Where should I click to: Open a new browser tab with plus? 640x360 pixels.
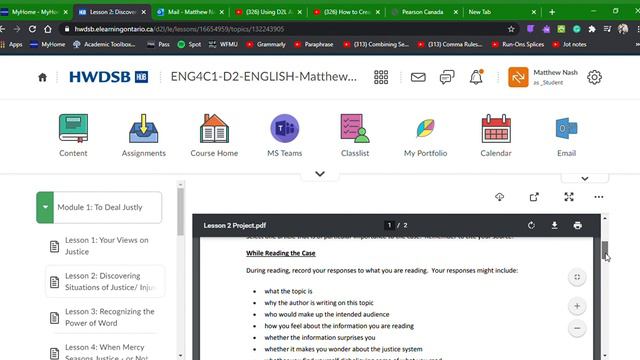point(552,12)
